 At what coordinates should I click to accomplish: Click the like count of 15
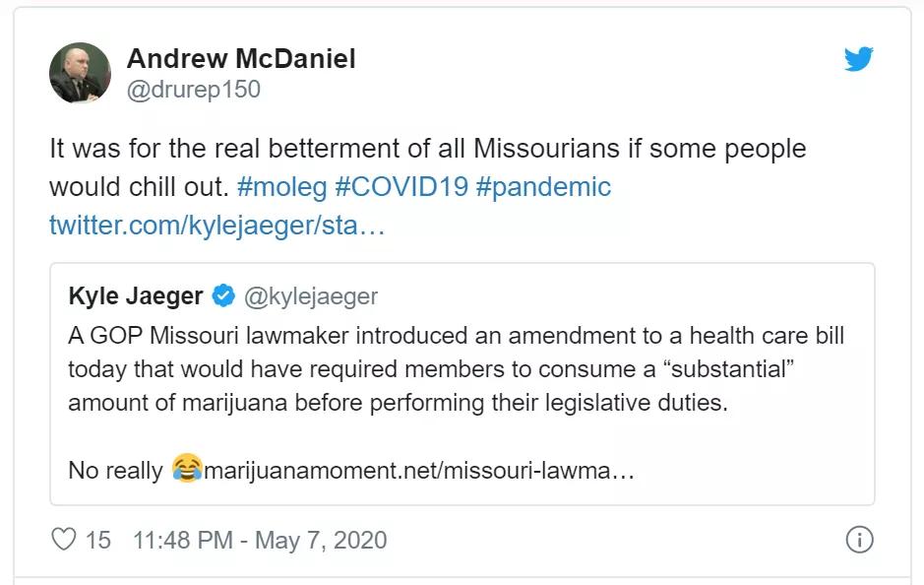tap(97, 540)
